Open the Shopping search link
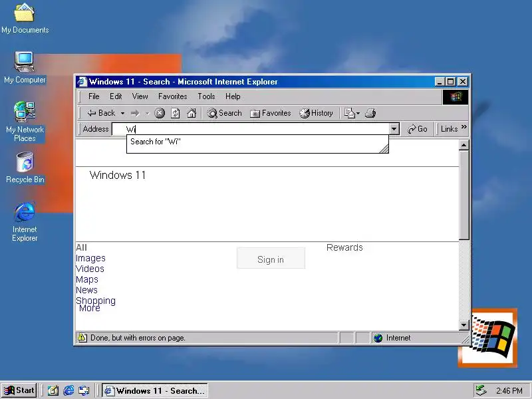 click(x=95, y=301)
